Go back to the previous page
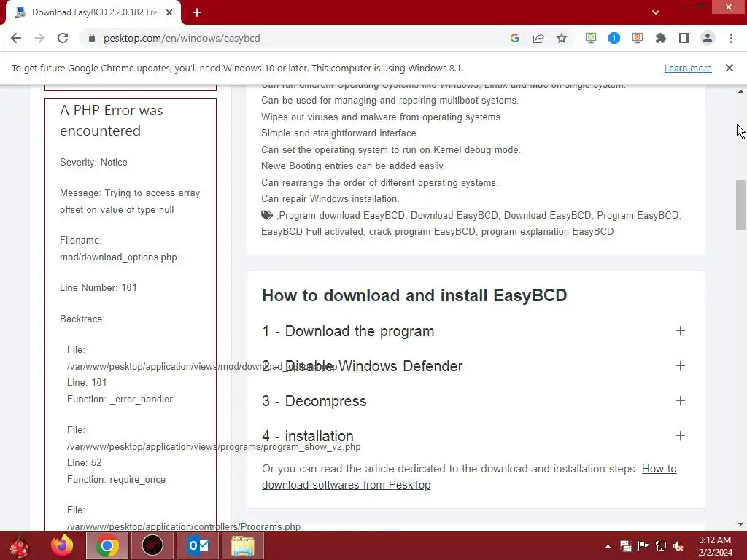Viewport: 747px width, 560px height. 16,38
